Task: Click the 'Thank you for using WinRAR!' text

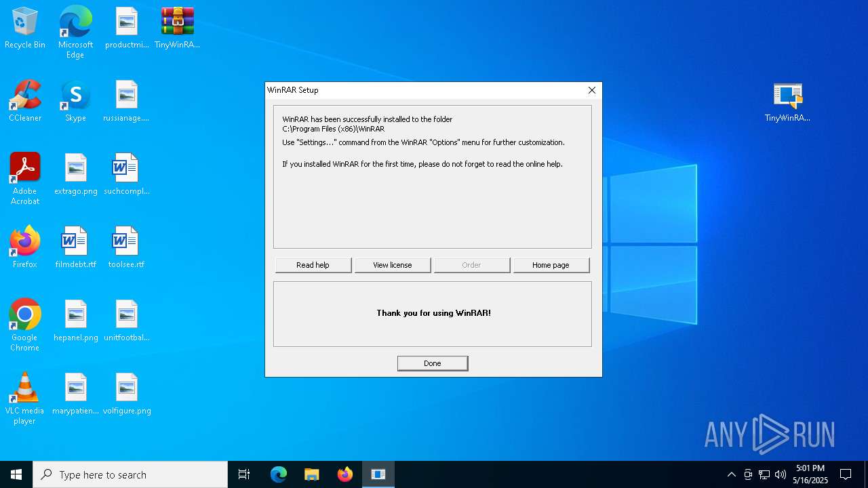Action: (x=433, y=313)
